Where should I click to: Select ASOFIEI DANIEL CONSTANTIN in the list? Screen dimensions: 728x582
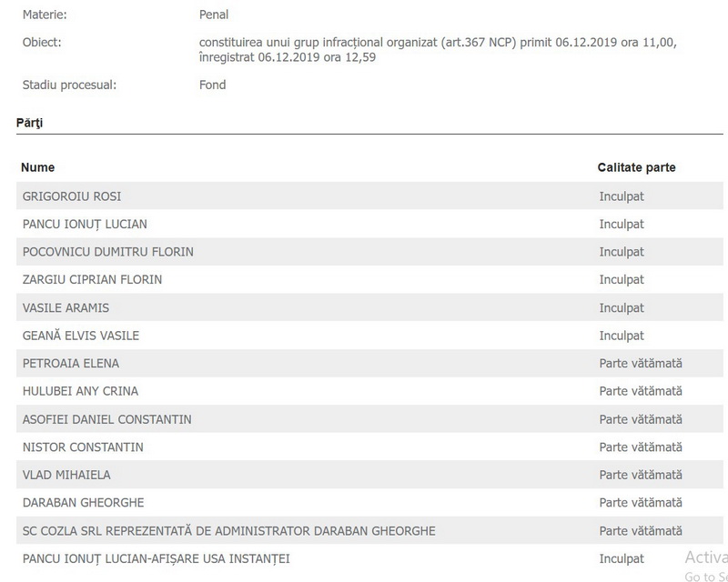pyautogui.click(x=106, y=420)
